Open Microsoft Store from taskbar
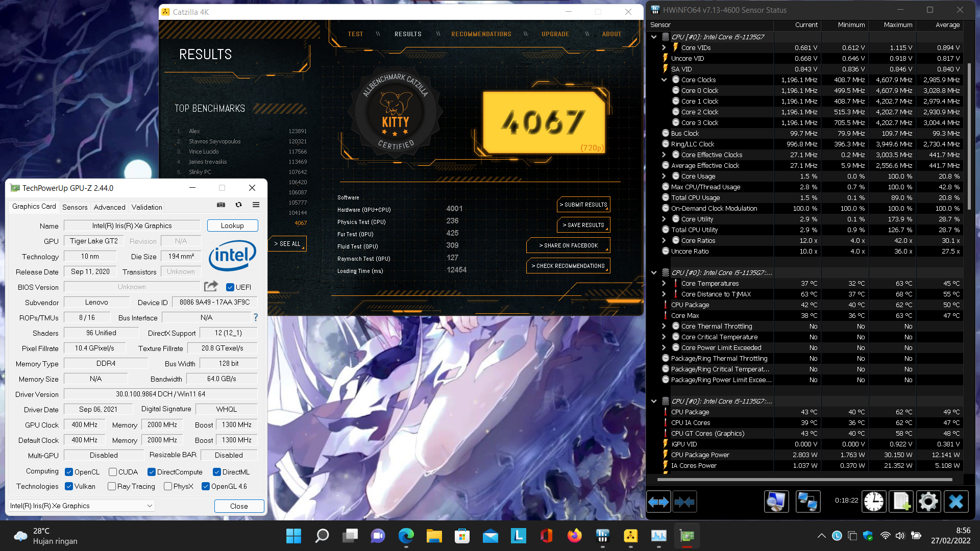 (x=462, y=536)
